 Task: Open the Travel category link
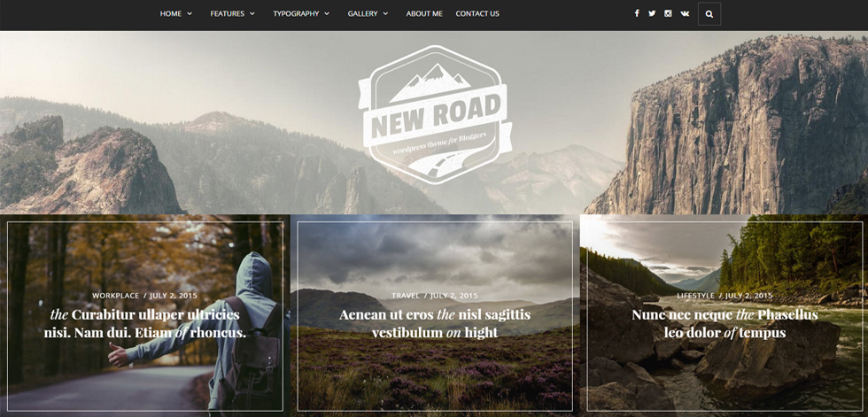tap(406, 296)
